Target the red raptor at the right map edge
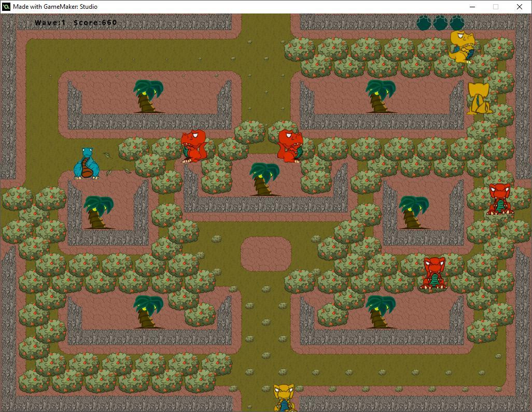The width and height of the screenshot is (532, 412). (500, 199)
